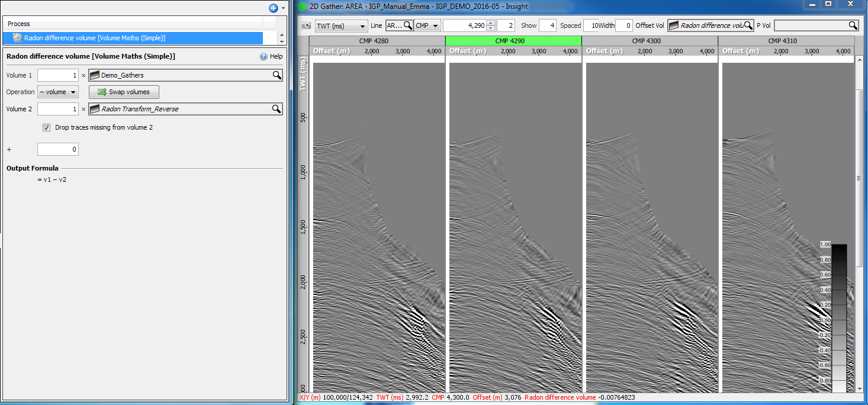Click the Radon Transform_Reverse volume icon

coord(95,109)
